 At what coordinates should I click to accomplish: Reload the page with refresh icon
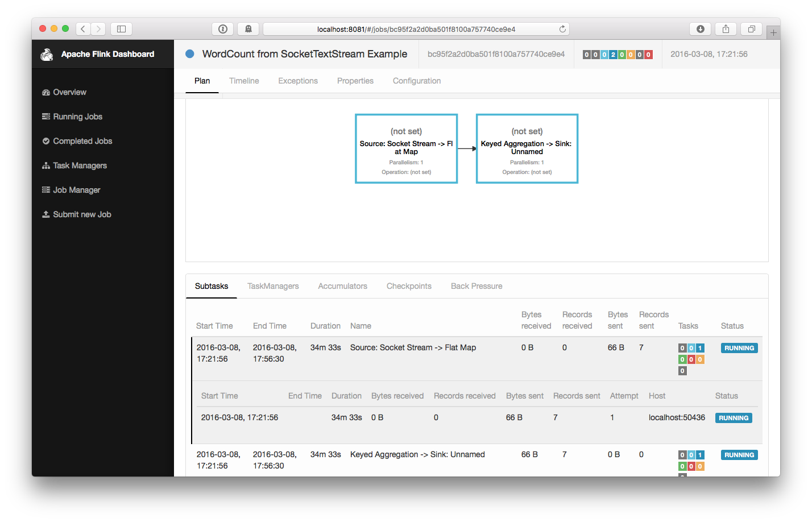pos(562,29)
